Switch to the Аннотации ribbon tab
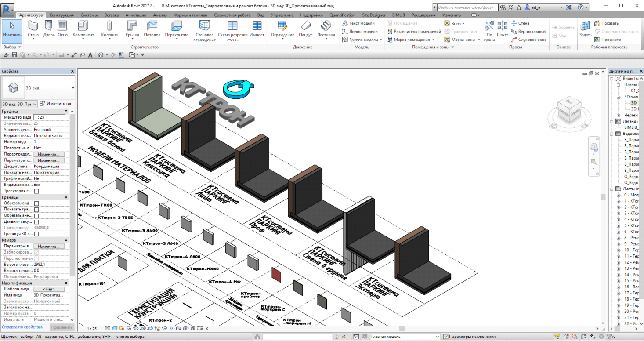This screenshot has height=341, width=644. [x=136, y=15]
